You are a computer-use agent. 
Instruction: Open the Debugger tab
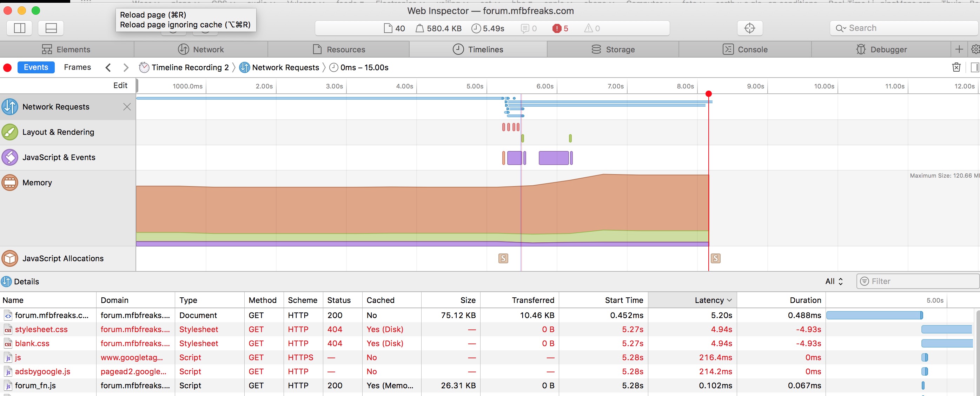click(881, 49)
